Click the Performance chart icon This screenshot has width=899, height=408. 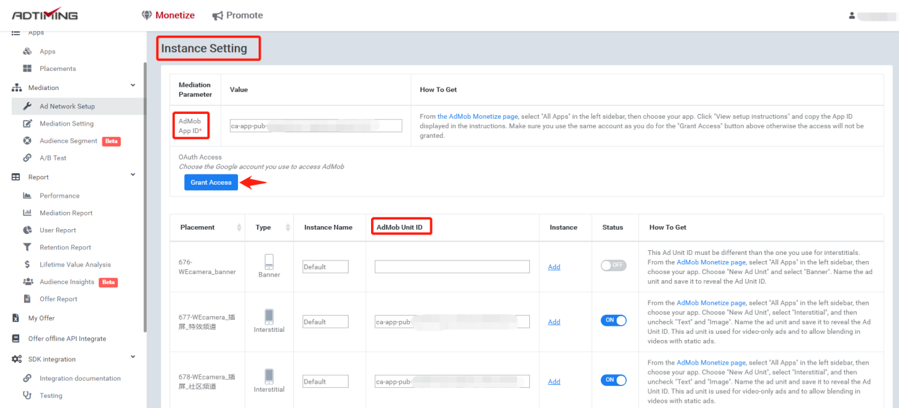(27, 196)
